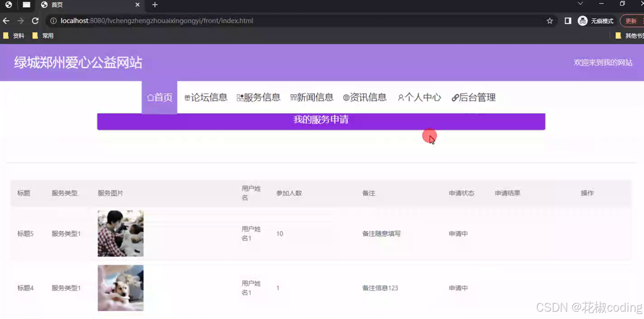
Task: Open the 资料 bookmarks folder
Action: 13,36
